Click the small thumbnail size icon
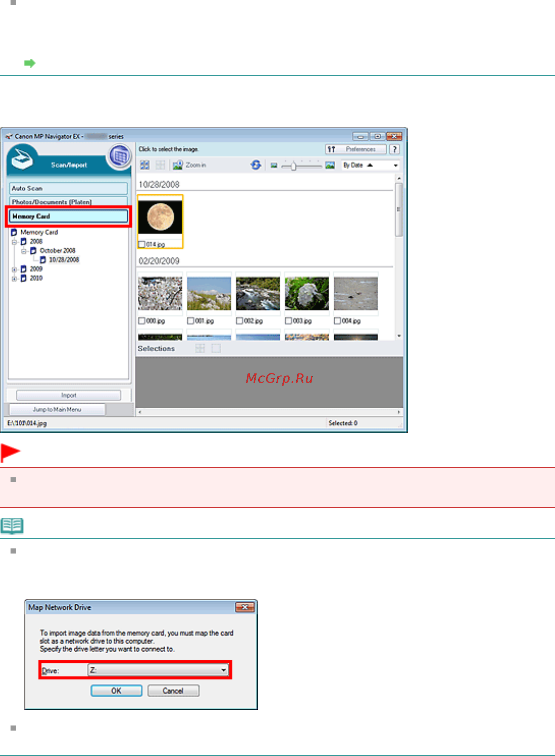 [x=274, y=166]
